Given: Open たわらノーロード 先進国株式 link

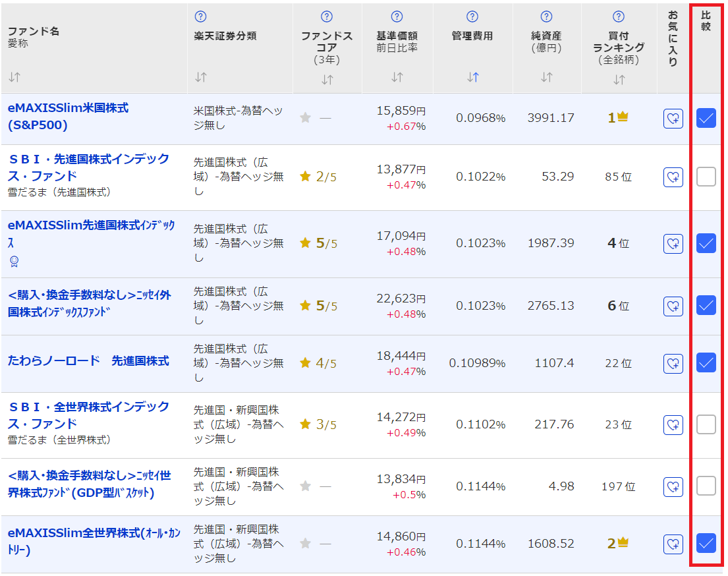Looking at the screenshot, I should tap(88, 361).
